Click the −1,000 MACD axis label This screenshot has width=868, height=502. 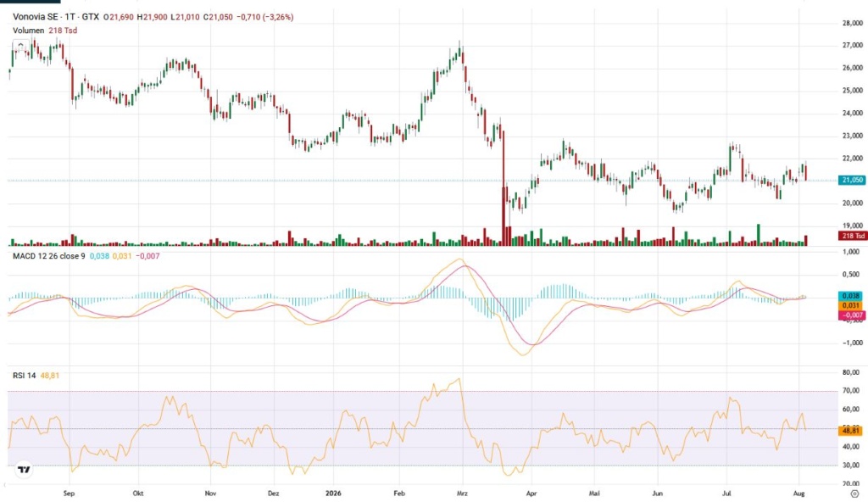coord(853,343)
